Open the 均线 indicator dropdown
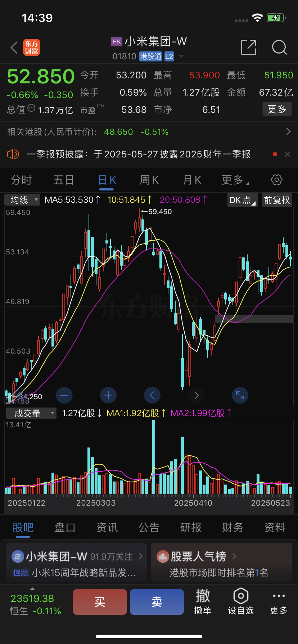298x644 pixels. coord(22,200)
